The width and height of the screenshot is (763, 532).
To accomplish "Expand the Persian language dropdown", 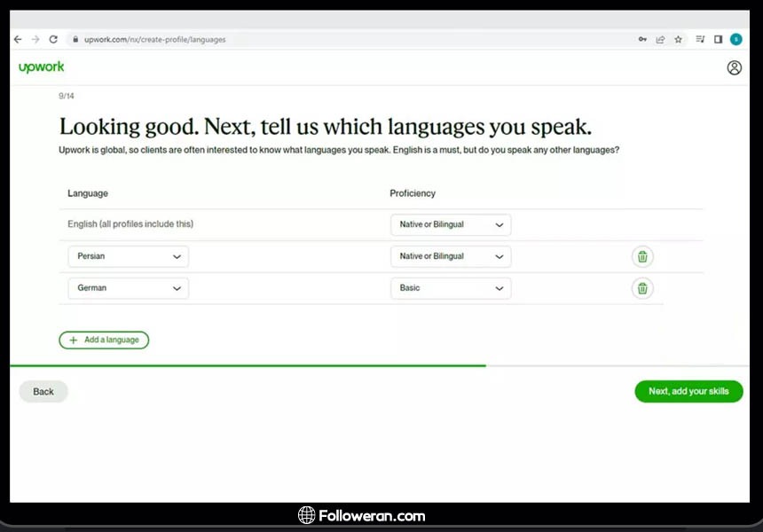I will click(x=129, y=257).
